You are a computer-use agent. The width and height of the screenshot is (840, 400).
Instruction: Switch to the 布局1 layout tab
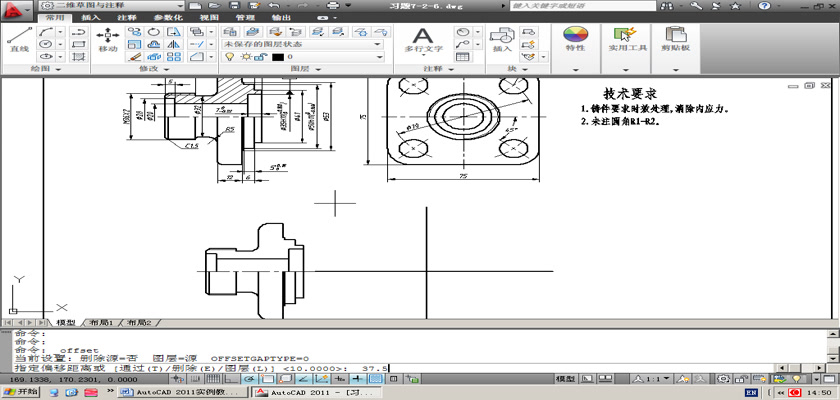point(101,324)
